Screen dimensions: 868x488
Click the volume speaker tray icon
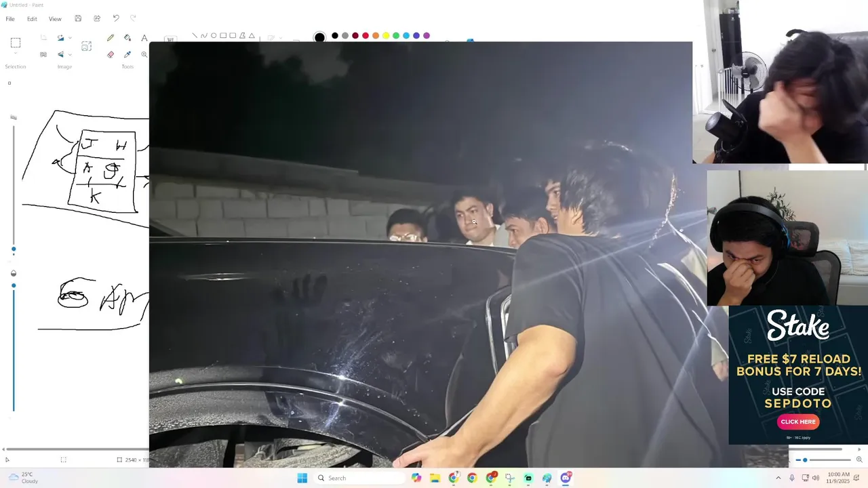pyautogui.click(x=816, y=478)
